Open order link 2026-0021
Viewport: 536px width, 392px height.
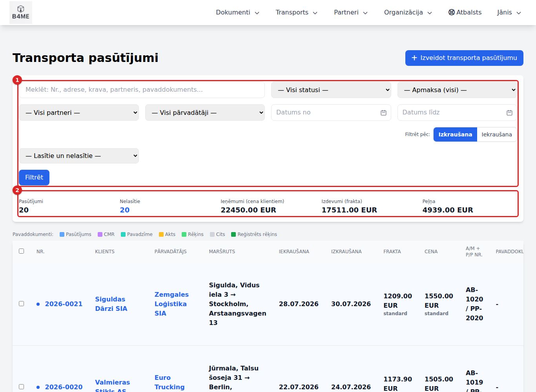coord(64,304)
